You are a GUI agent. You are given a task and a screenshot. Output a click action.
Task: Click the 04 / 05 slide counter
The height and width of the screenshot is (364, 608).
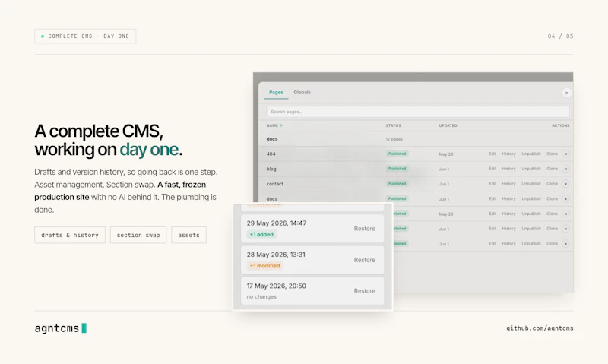click(560, 36)
